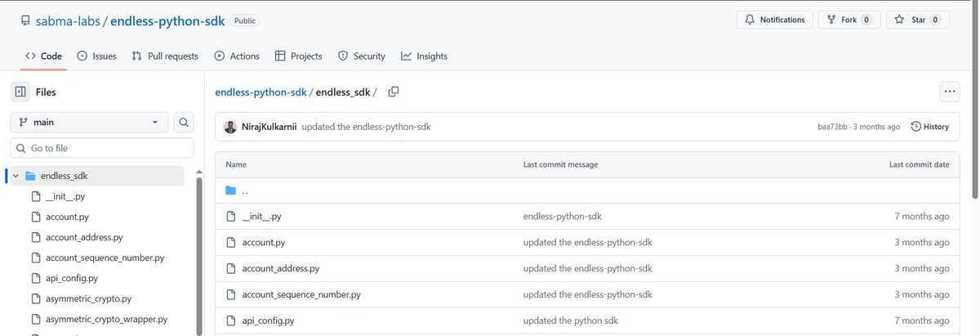The width and height of the screenshot is (980, 336).
Task: Open account_sequence_number.py in the file table
Action: [x=301, y=294]
